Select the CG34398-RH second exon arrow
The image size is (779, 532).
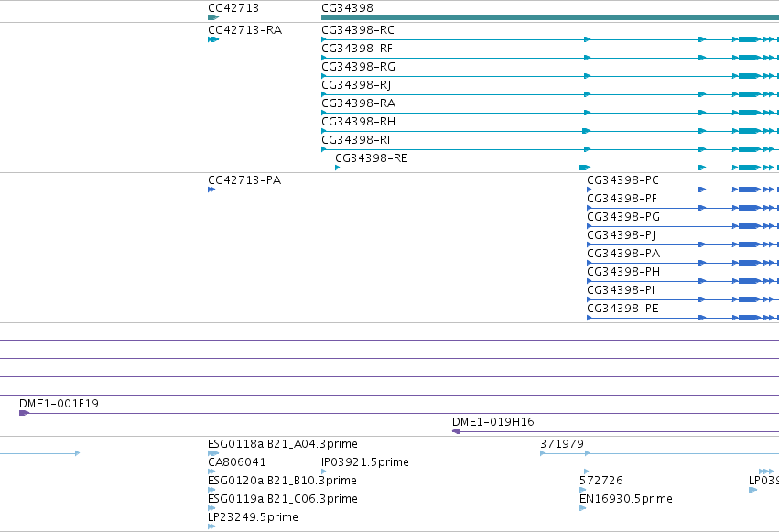[586, 131]
